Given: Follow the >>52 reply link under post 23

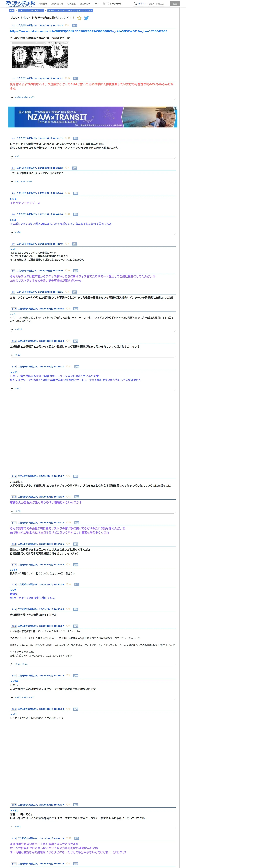Looking at the screenshot, I should pos(17,827).
